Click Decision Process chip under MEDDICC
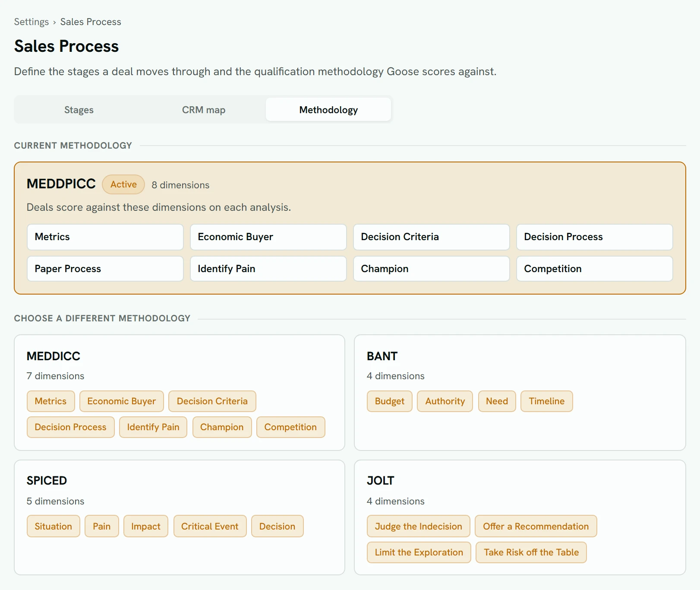Screen dimensions: 700x590 (x=71, y=427)
